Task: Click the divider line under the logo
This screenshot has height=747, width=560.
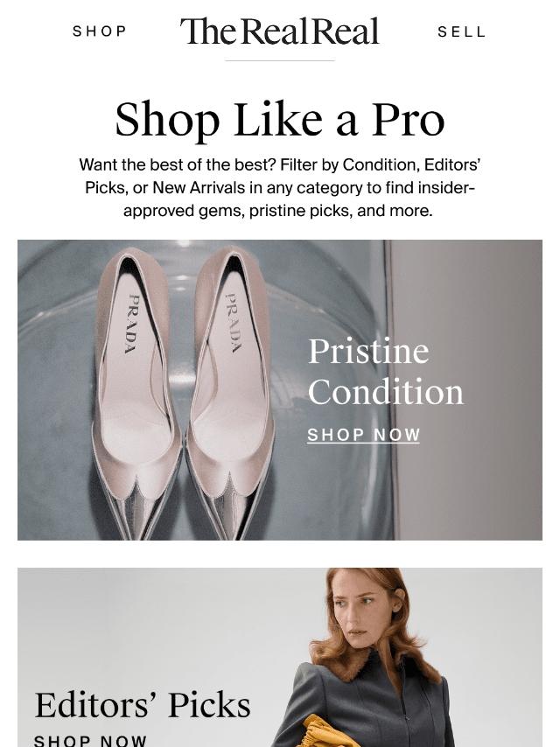Action: click(x=279, y=60)
